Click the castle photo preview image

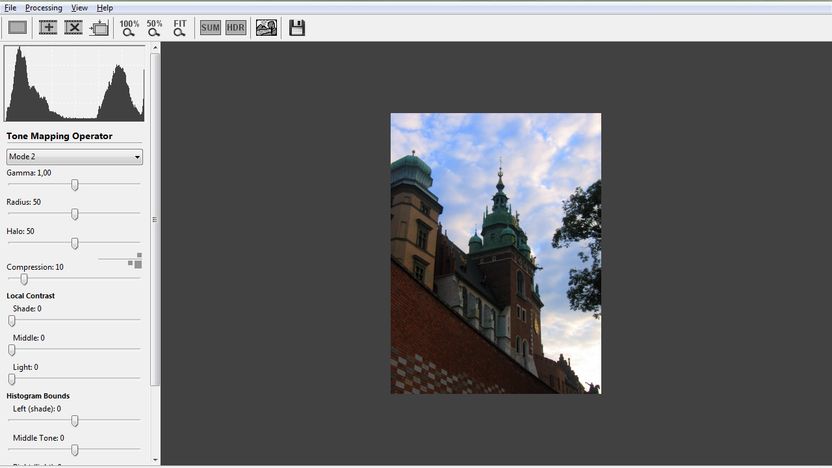[x=496, y=253]
